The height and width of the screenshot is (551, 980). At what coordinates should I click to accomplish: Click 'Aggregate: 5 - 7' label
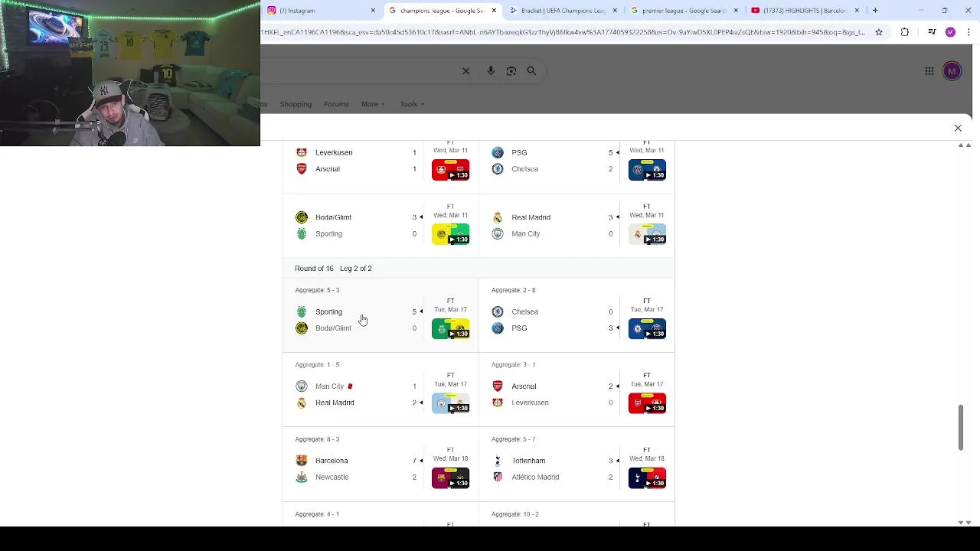click(513, 439)
